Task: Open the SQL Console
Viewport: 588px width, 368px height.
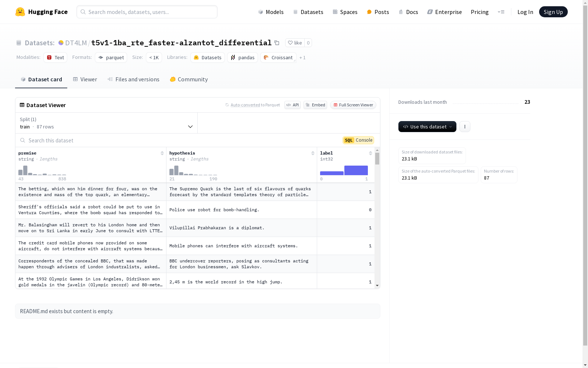Action: [358, 140]
